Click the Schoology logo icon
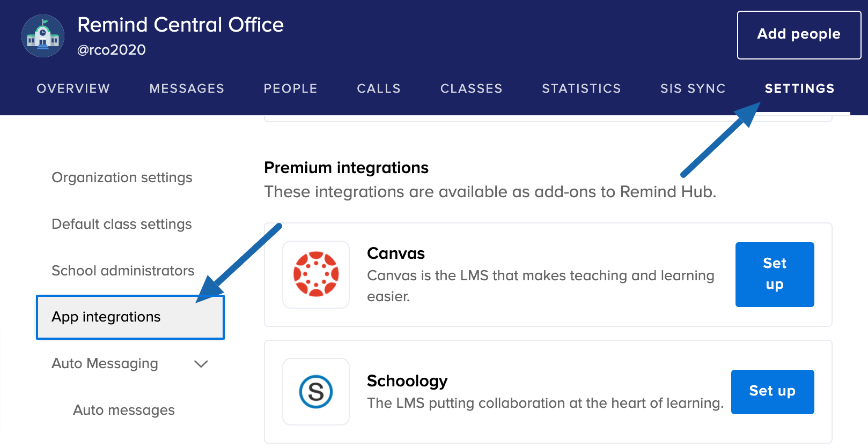 316,392
